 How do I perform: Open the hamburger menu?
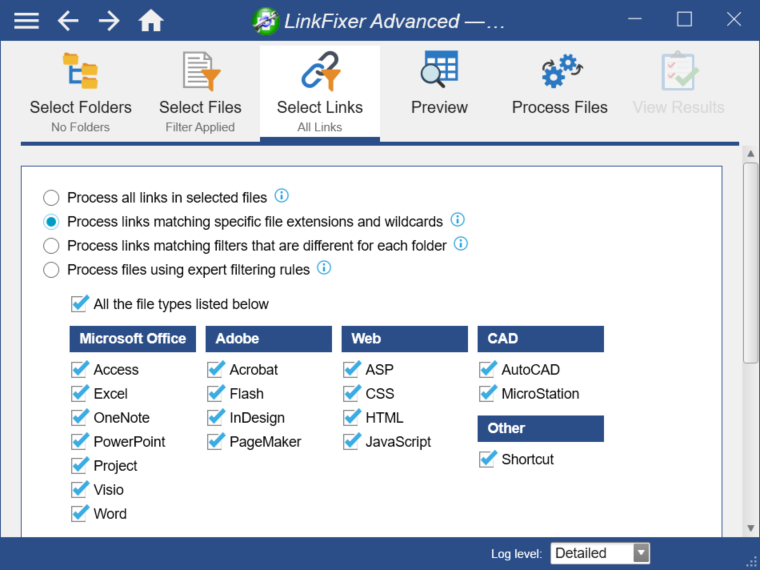pyautogui.click(x=26, y=21)
